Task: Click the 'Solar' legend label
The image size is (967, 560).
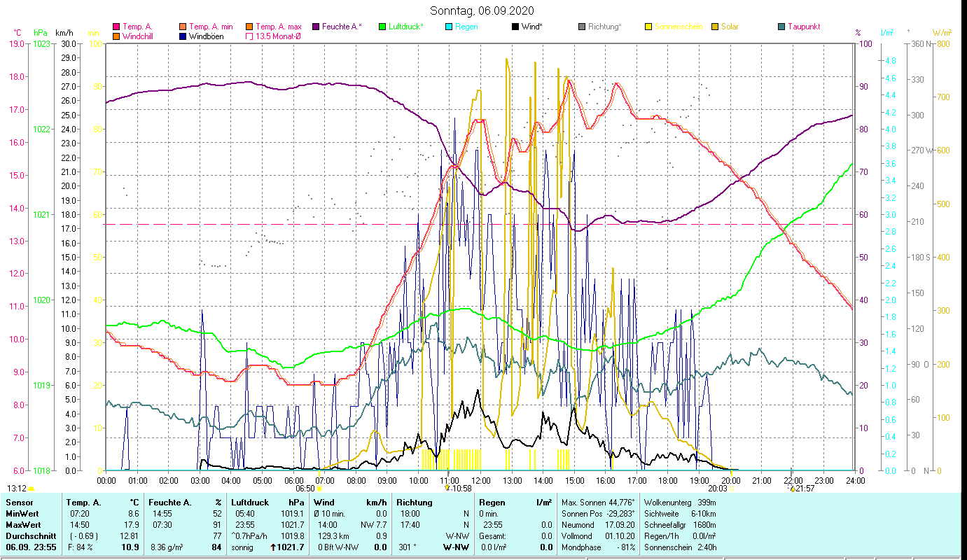Action: (730, 27)
